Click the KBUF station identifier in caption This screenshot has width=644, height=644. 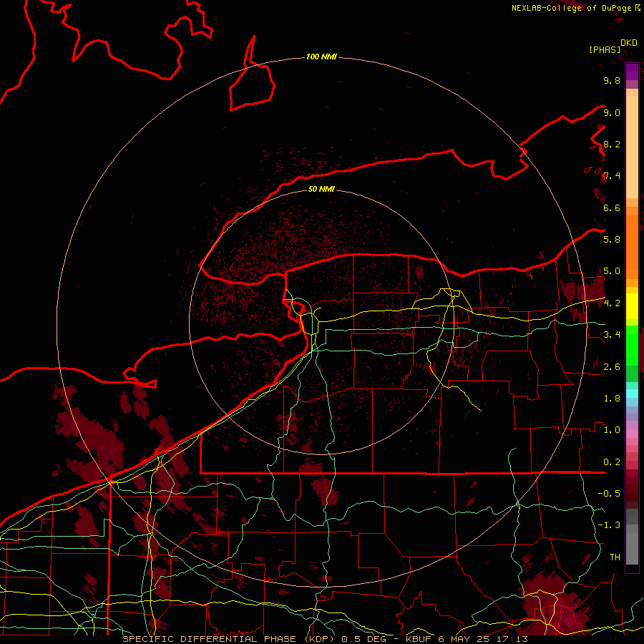pos(419,639)
